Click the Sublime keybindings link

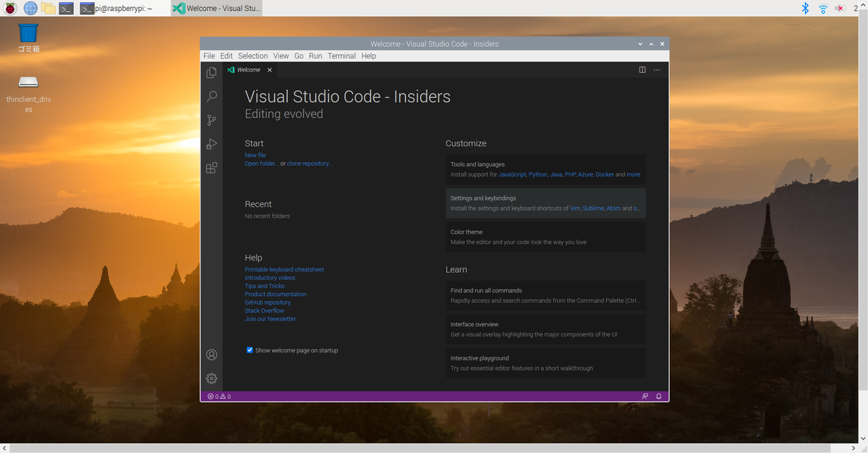tap(593, 208)
